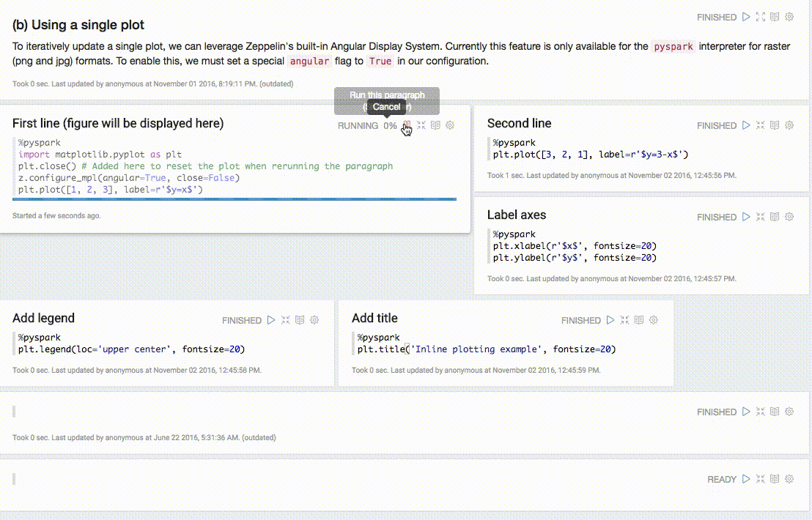Run the Add title paragraph
This screenshot has width=812, height=520.
click(610, 320)
